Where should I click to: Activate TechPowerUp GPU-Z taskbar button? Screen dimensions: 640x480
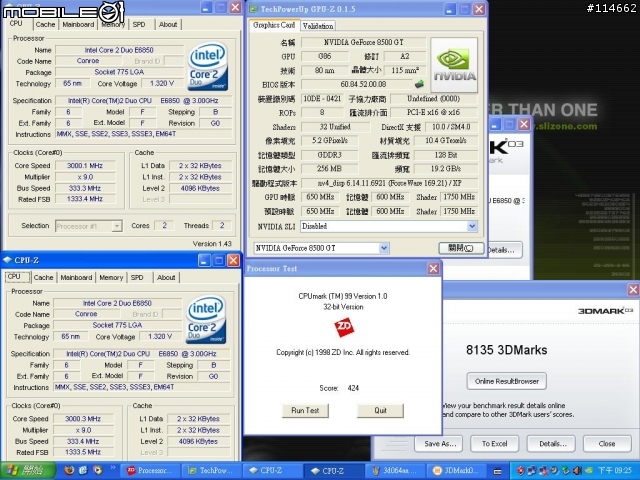[x=211, y=471]
